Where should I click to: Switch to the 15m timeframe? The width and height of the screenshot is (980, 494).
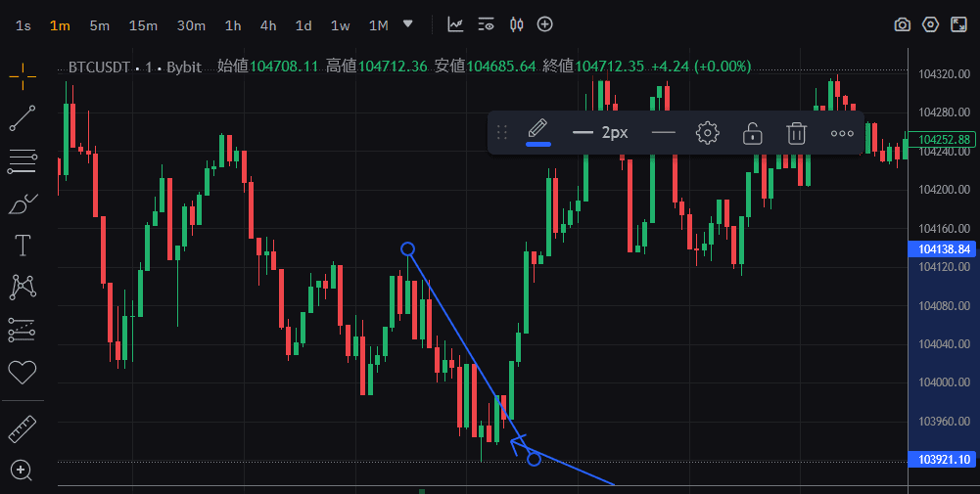[143, 25]
